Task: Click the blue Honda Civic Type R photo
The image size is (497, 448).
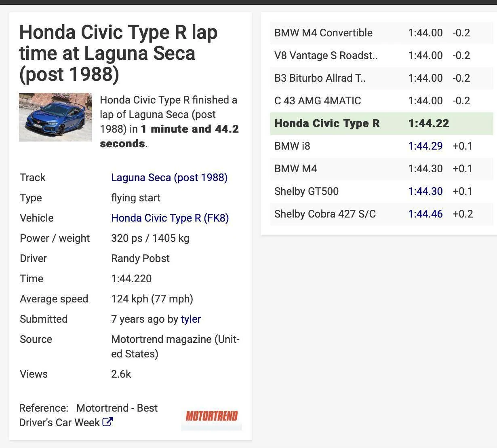Action: point(55,117)
